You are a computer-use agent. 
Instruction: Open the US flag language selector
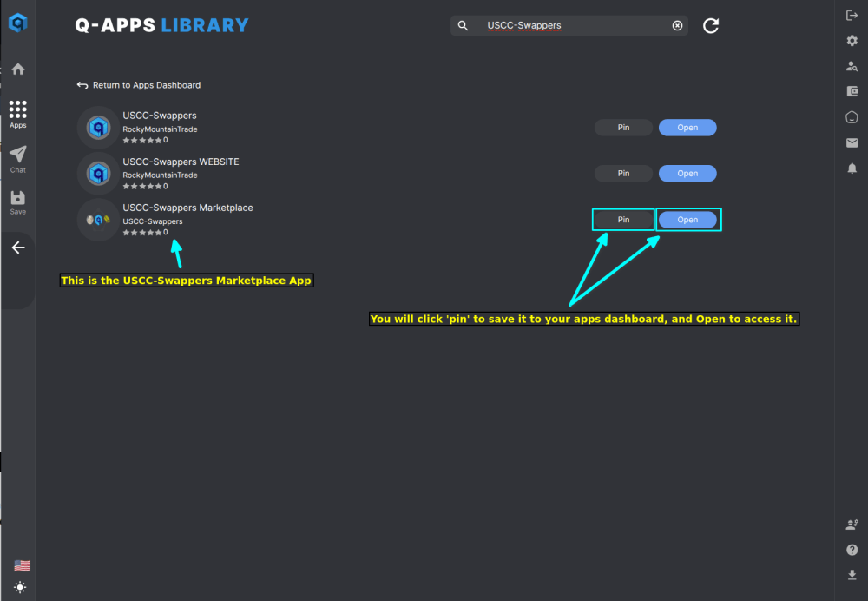coord(22,565)
